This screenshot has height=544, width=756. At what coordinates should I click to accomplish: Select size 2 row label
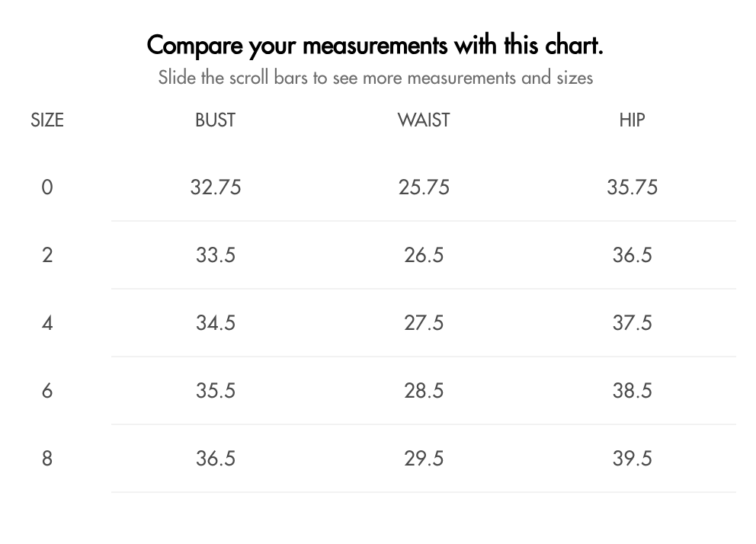click(x=47, y=255)
